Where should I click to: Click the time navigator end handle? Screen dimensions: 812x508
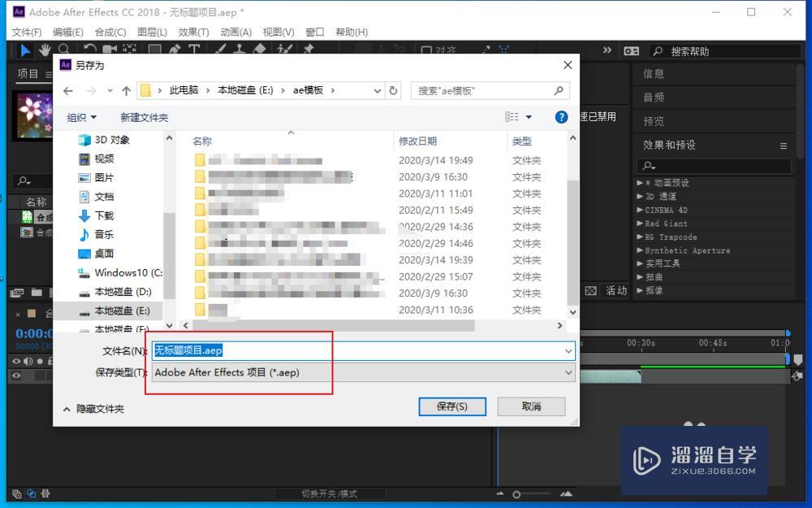tap(788, 333)
